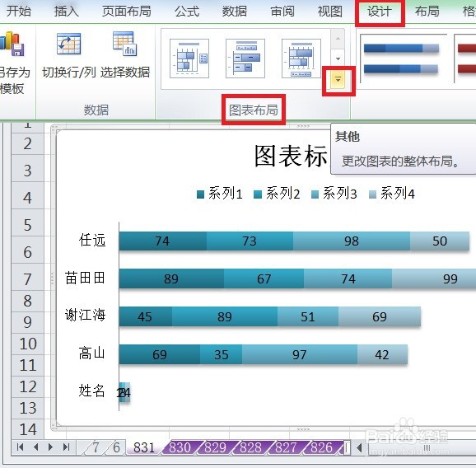Switch to sheet tab 826
Screen dimensions: 476x468
pyautogui.click(x=321, y=447)
